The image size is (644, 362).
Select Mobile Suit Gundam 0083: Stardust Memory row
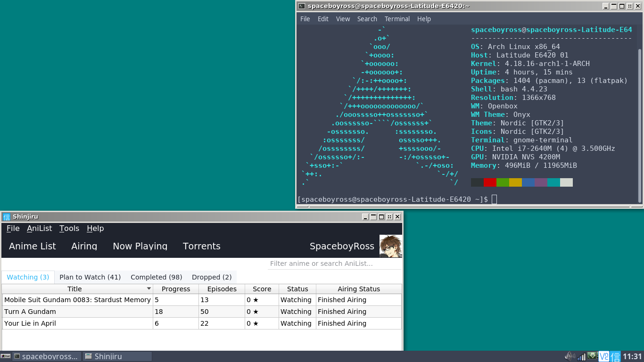(202, 300)
